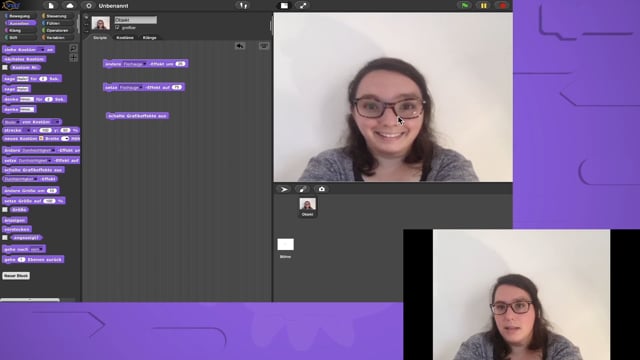640x360 pixels.
Task: Paint a new sprite with brush icon
Action: pos(302,189)
